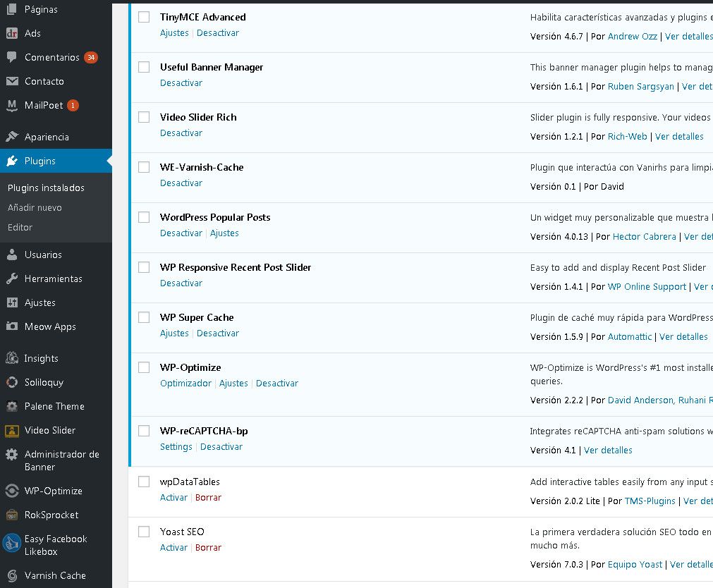Delete wpDataTables via Borrar link

tap(208, 497)
